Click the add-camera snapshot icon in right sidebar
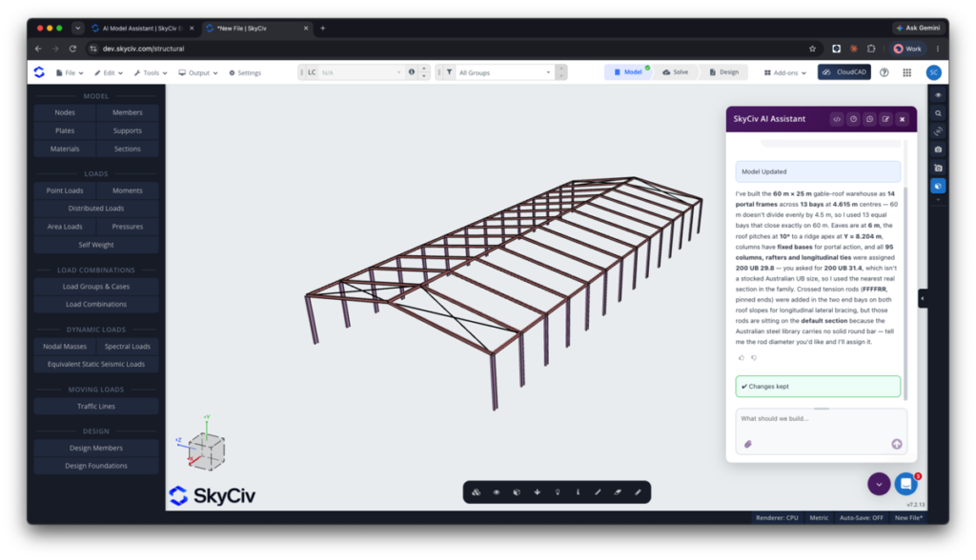This screenshot has height=560, width=976. pos(938,168)
